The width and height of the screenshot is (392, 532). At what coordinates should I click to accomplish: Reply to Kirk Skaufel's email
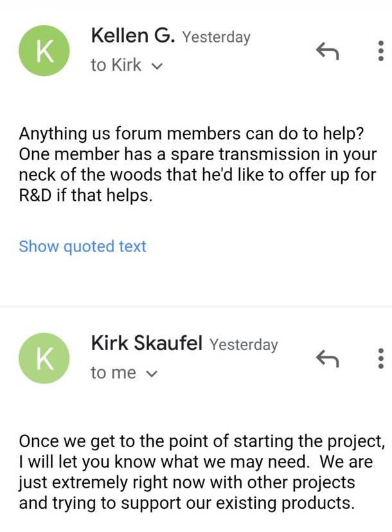(x=327, y=358)
